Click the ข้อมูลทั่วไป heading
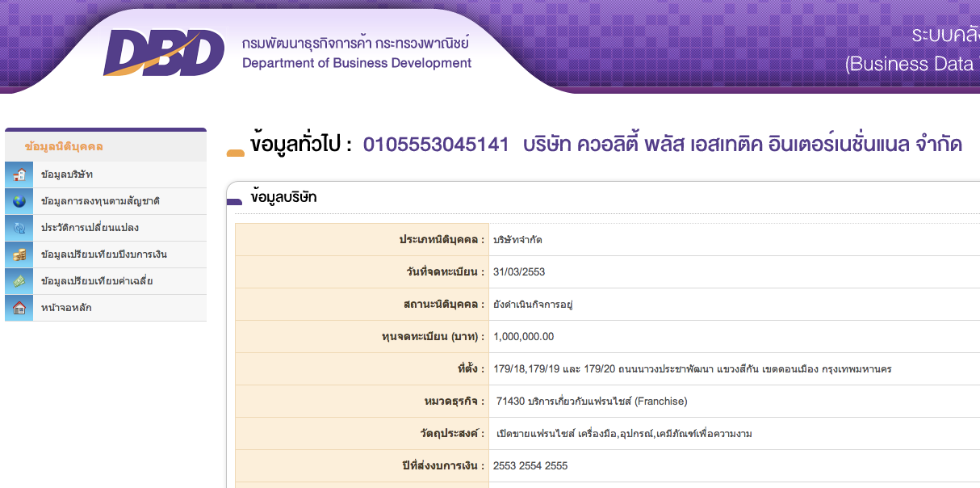The image size is (980, 488). 302,145
